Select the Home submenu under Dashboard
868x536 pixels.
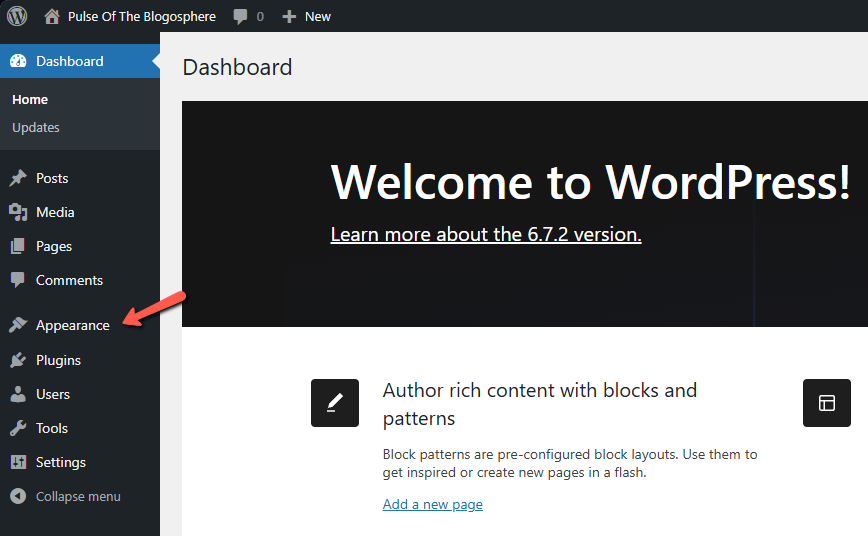(30, 99)
